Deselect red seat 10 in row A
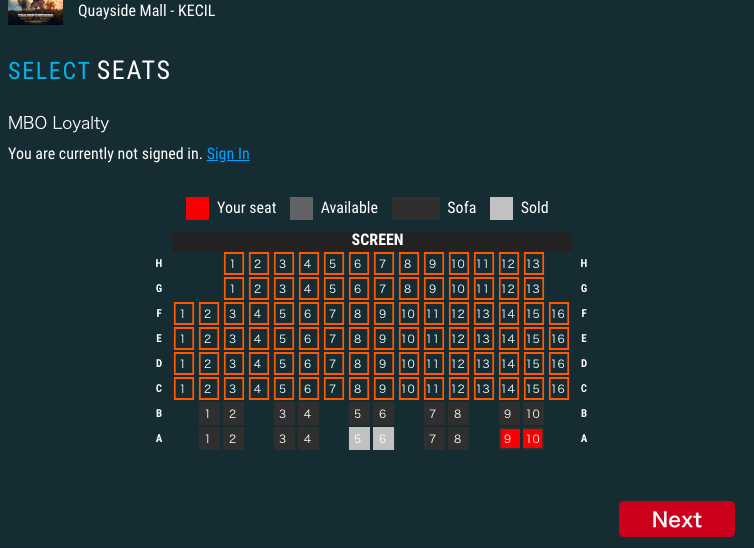This screenshot has width=754, height=548. click(533, 438)
